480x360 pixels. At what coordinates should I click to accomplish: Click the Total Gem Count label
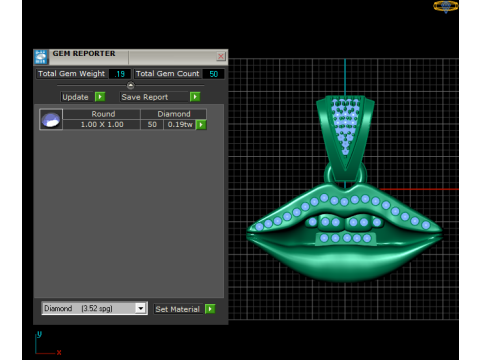coord(168,74)
